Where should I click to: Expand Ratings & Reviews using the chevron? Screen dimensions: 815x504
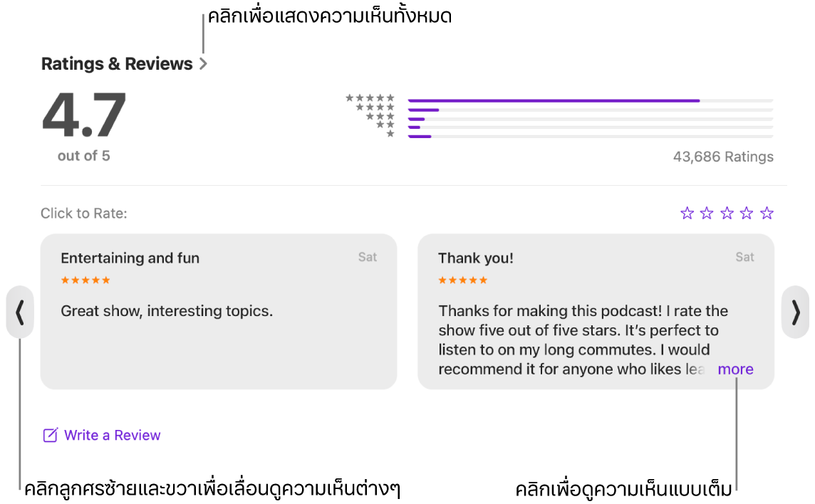(x=204, y=64)
